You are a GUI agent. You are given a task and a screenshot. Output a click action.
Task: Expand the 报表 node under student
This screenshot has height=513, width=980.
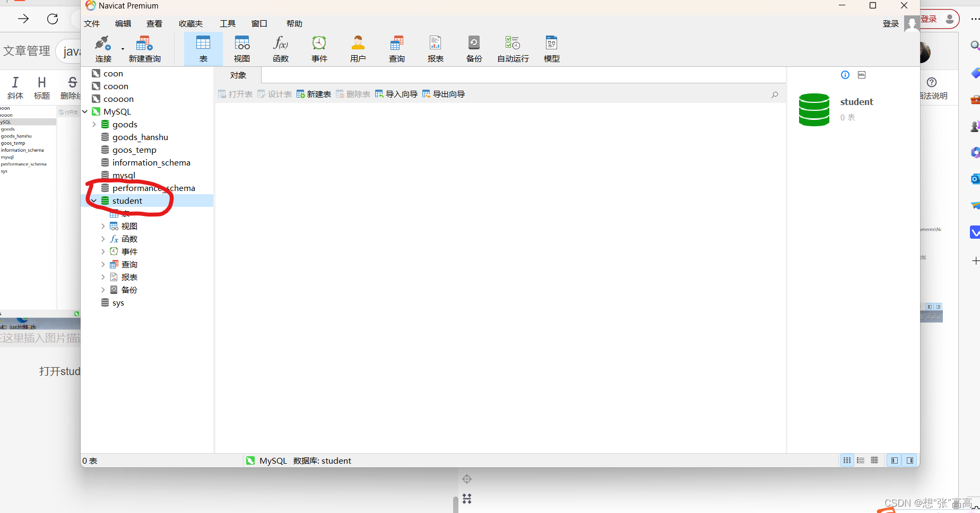[x=103, y=277]
